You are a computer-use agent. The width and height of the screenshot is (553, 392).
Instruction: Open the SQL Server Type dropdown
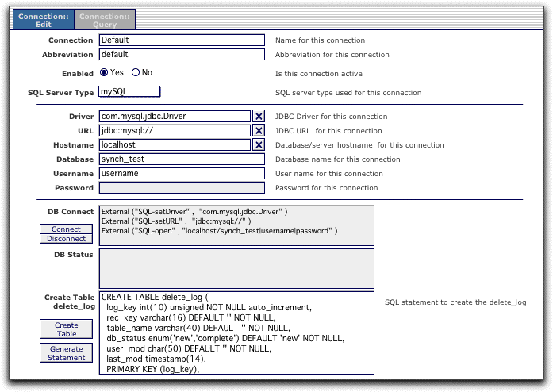[129, 92]
